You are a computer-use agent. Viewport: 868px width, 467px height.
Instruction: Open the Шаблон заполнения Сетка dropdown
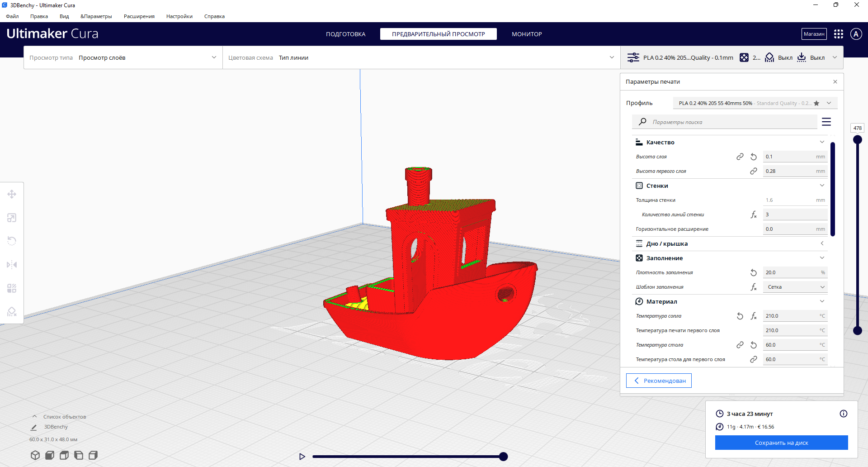click(795, 287)
